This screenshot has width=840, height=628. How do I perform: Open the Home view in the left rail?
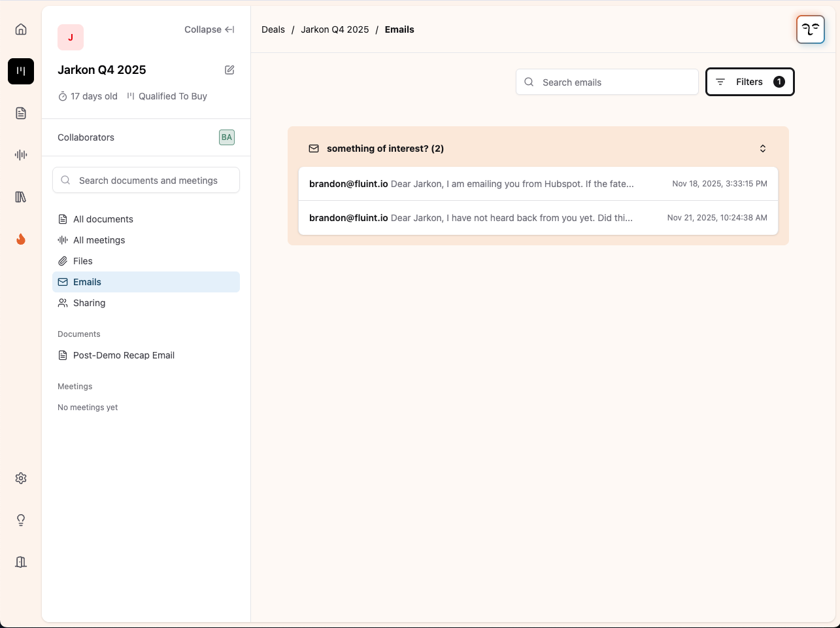[x=20, y=29]
